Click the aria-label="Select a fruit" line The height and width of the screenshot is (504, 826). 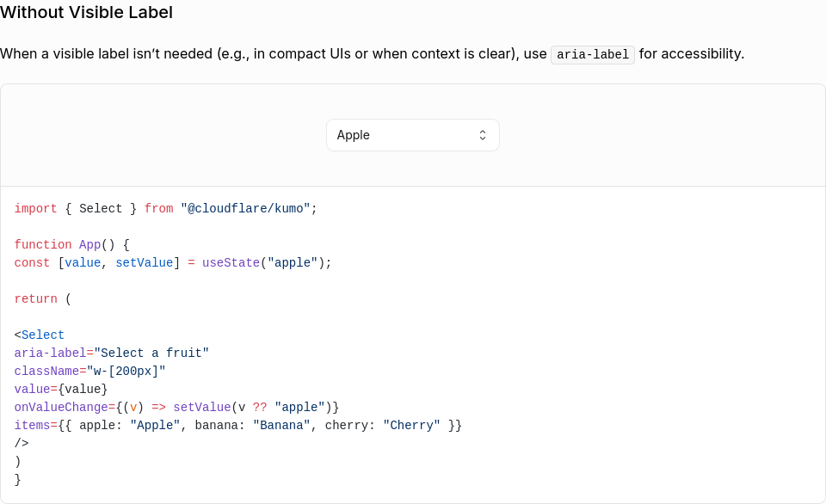(111, 353)
